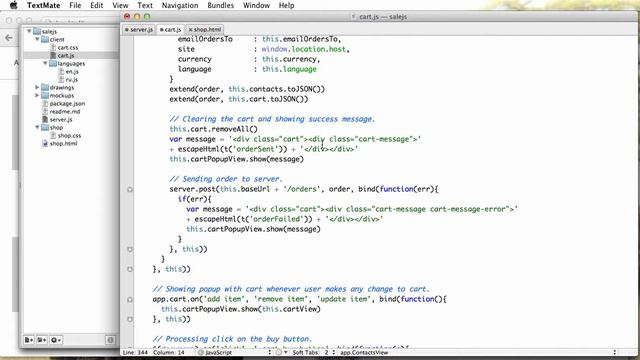Click the back arrow in background window

(9, 38)
